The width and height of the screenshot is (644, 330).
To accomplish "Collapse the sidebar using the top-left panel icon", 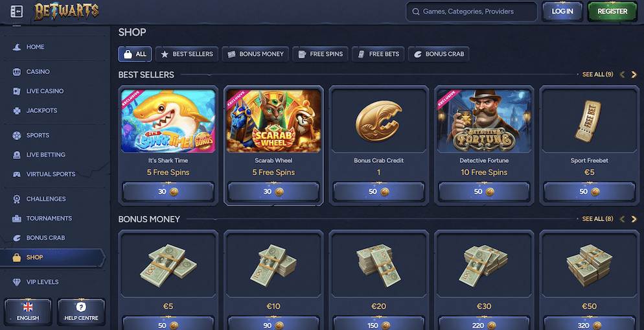I will 16,12.
